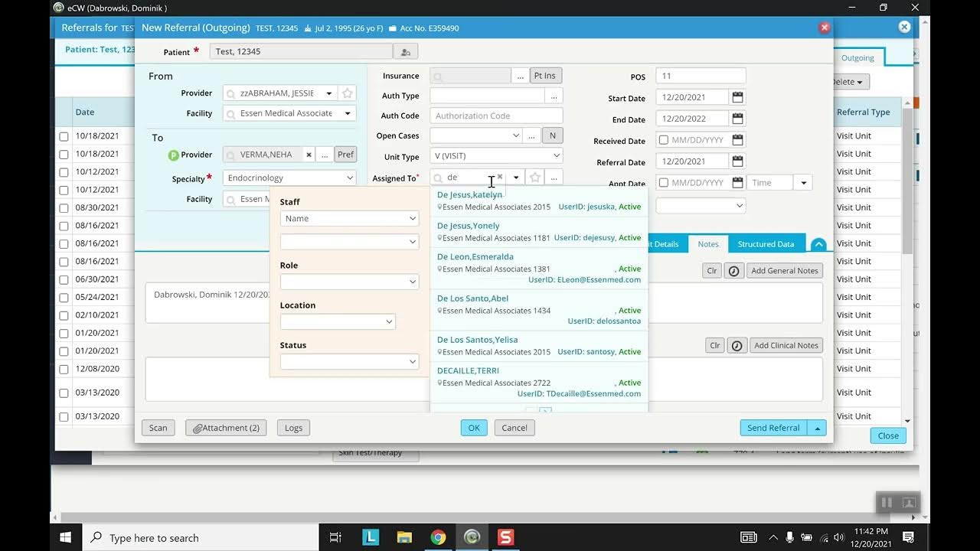
Task: Open Appt Date calendar picker
Action: (737, 183)
